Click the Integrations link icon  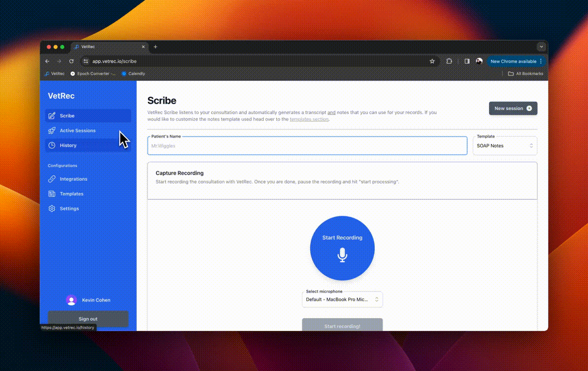[52, 179]
